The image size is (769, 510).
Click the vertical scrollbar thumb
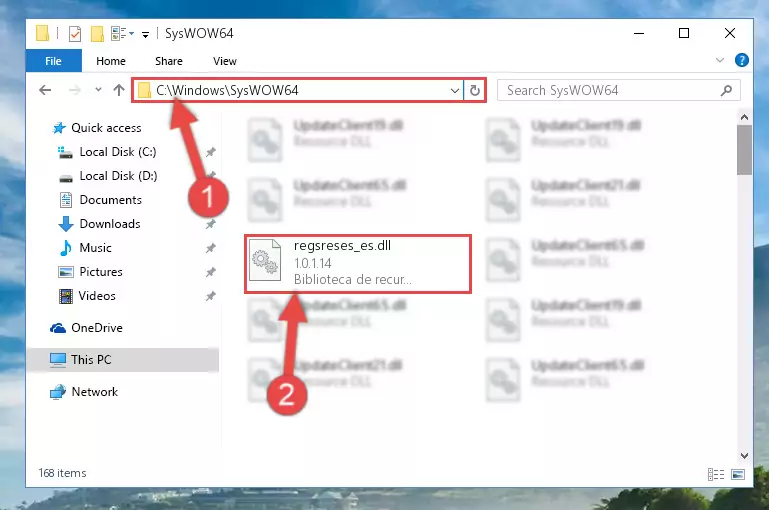[x=744, y=150]
